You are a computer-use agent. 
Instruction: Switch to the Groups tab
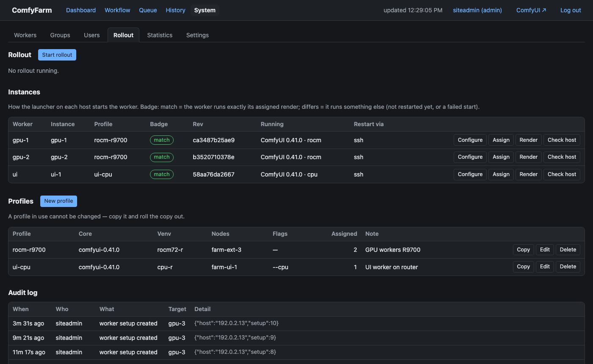click(60, 35)
